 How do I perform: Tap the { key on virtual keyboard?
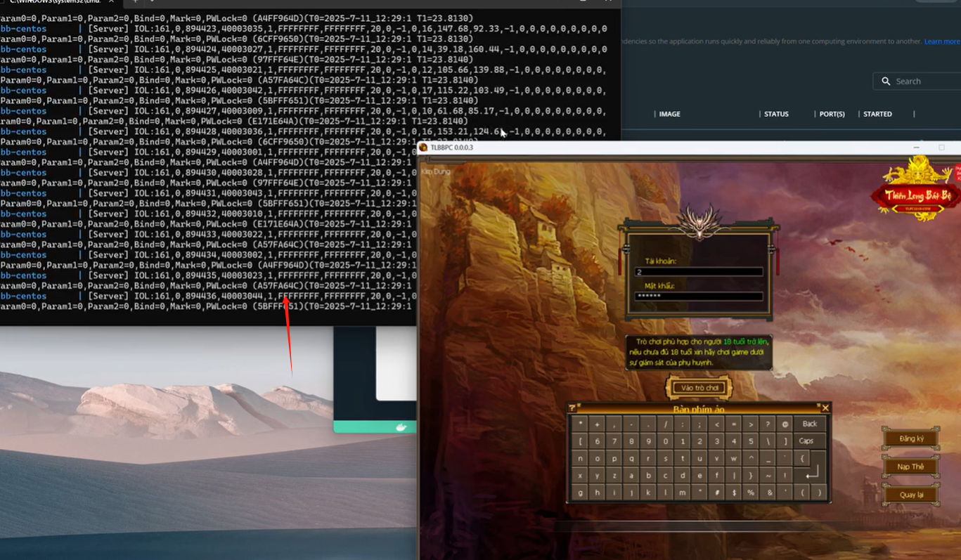click(x=802, y=458)
